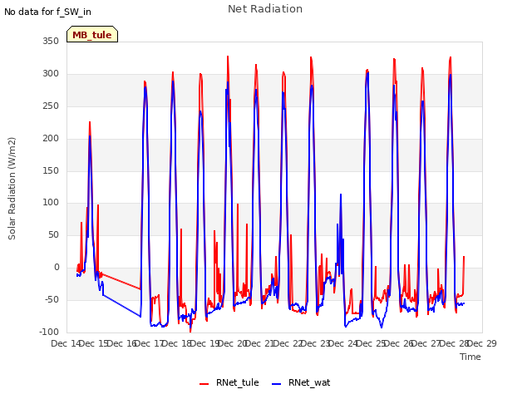This screenshot has height=399, width=532.
Task: Click the Dec 14 x-axis label
Action: [x=66, y=343]
